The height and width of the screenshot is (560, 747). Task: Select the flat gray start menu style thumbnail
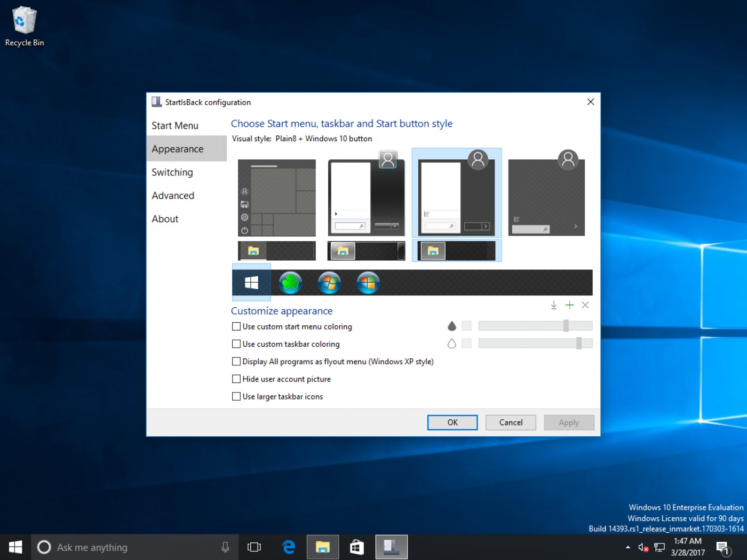click(x=546, y=193)
